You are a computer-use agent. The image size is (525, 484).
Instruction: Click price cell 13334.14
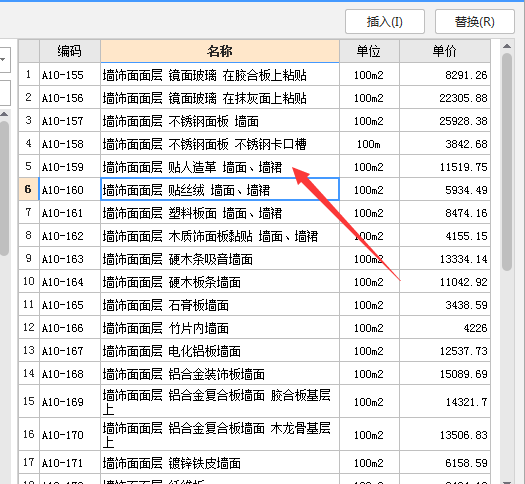(x=445, y=259)
